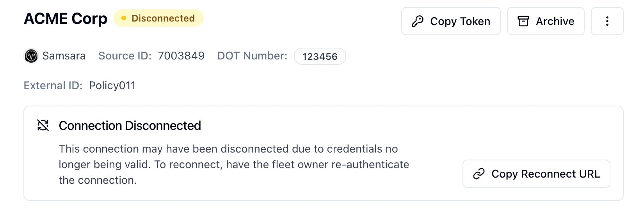Click the Samsara provider name
The image size is (644, 212).
(64, 56)
